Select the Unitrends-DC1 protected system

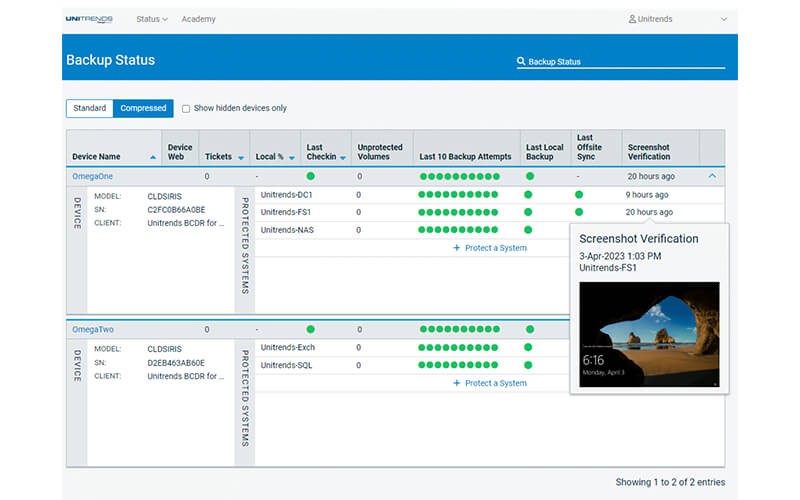pos(286,194)
